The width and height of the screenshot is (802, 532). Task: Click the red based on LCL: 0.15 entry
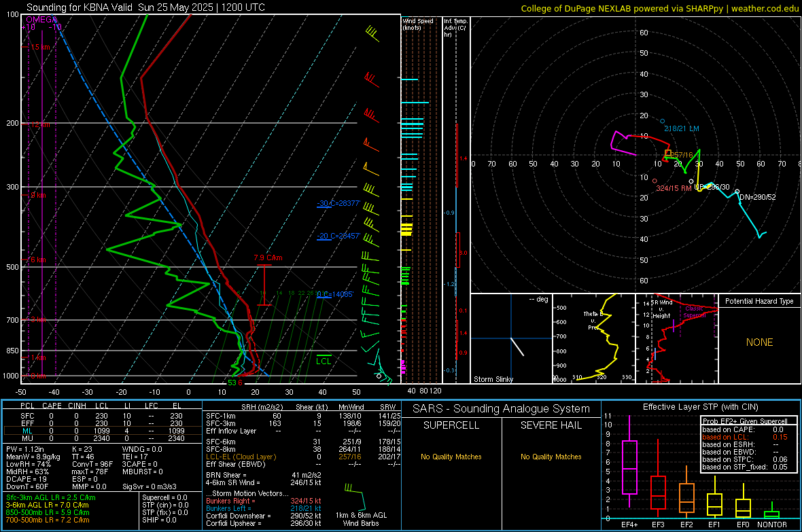click(x=745, y=438)
